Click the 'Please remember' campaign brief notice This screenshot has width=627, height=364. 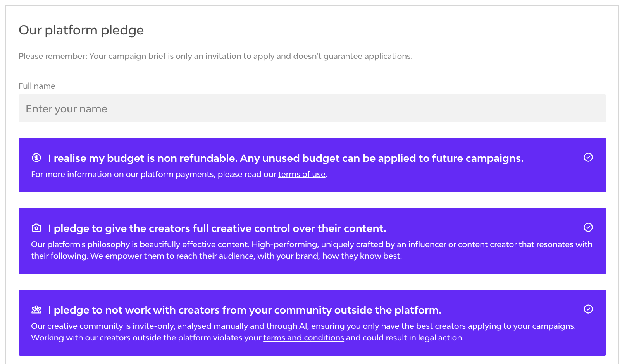[x=215, y=56]
